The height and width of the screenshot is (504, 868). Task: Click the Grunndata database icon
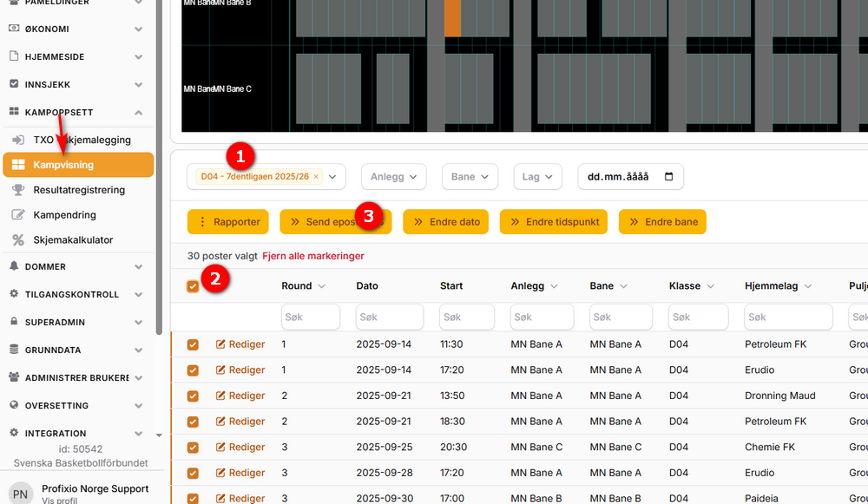coord(15,349)
